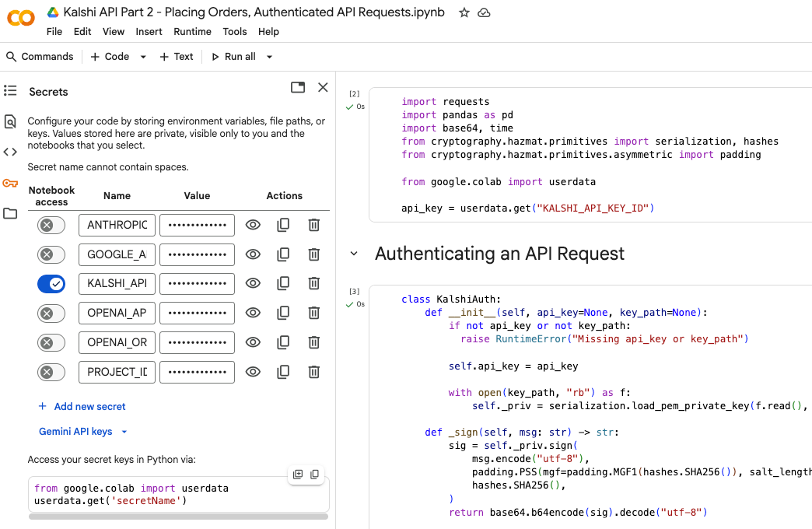This screenshot has width=812, height=529.
Task: Open Find and replace sidebar icon
Action: (10, 121)
